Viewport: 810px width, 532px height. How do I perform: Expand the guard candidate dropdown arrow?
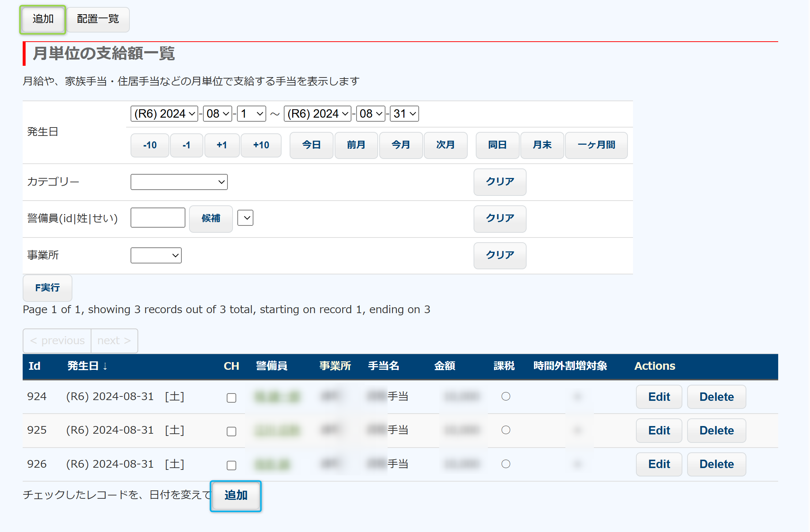[x=245, y=218]
